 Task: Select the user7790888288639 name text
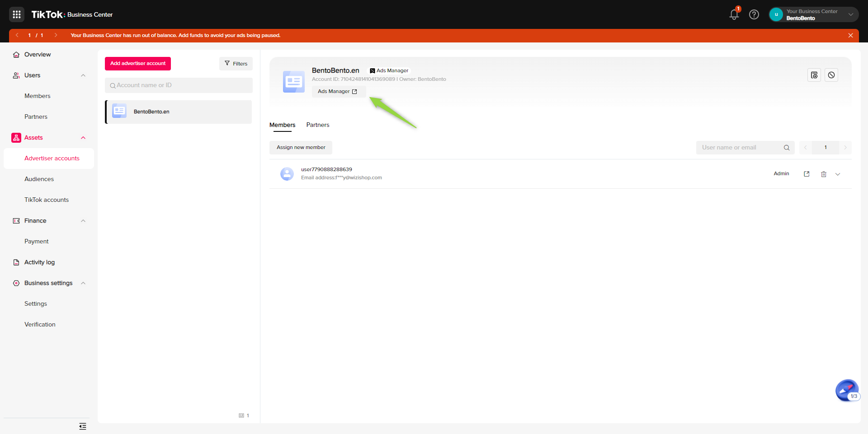(326, 170)
